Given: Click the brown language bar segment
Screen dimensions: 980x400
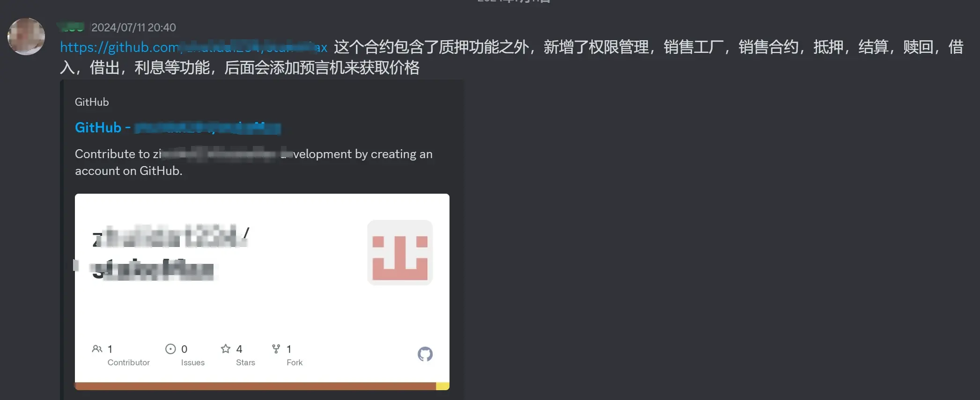Looking at the screenshot, I should coord(255,386).
